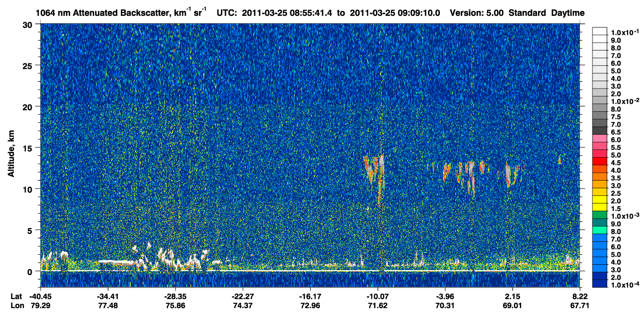Click latitude value -3.96
The height and width of the screenshot is (330, 644).
click(445, 297)
